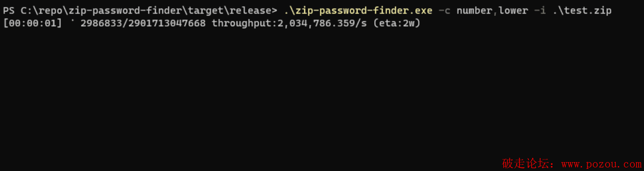Click the PS prompt path text

click(141, 11)
